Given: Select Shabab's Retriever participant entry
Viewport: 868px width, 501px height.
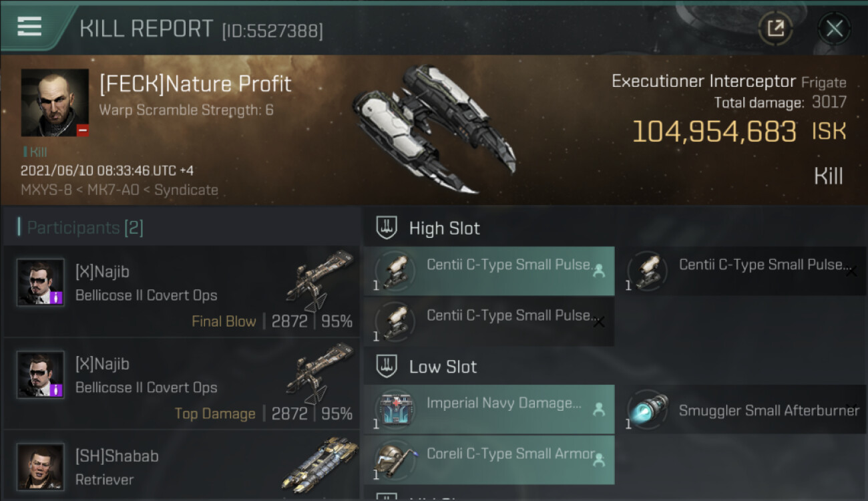Looking at the screenshot, I should [x=182, y=467].
